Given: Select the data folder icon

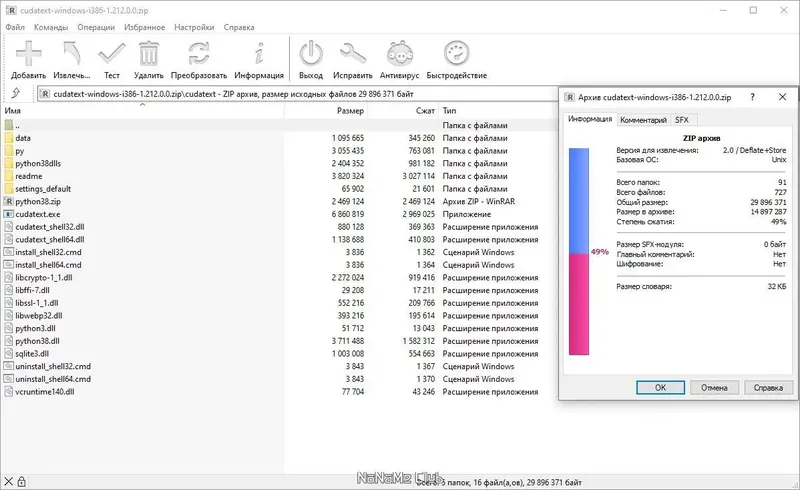Looking at the screenshot, I should coord(9,138).
